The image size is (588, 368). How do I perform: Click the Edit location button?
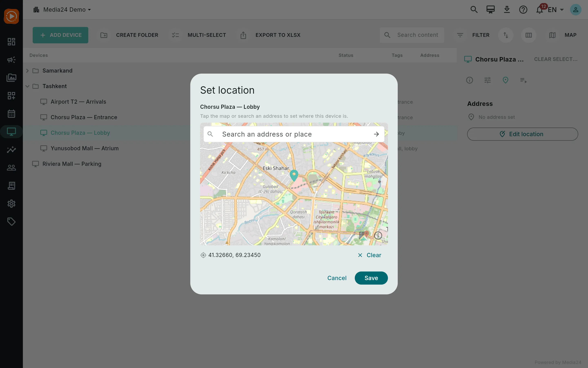(x=522, y=134)
